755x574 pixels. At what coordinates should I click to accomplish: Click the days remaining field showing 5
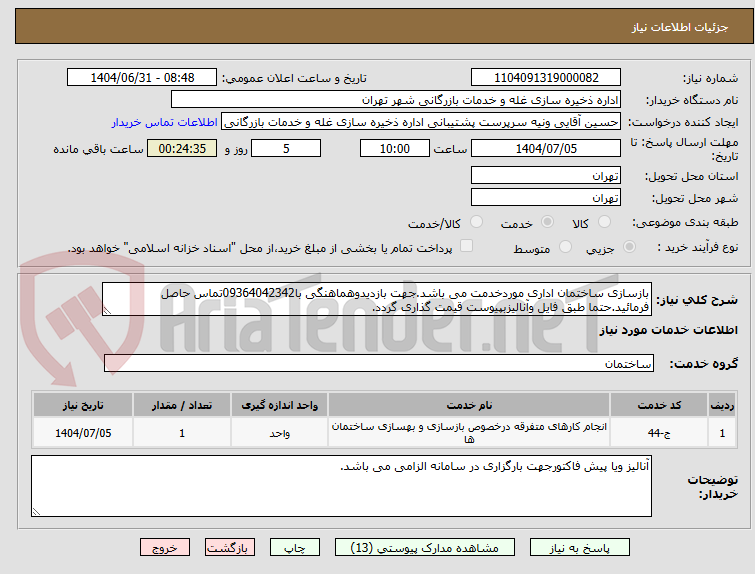pos(286,148)
